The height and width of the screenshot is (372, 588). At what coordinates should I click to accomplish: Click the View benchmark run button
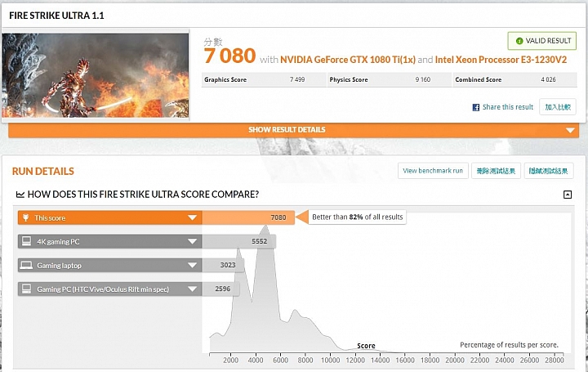[x=433, y=171]
